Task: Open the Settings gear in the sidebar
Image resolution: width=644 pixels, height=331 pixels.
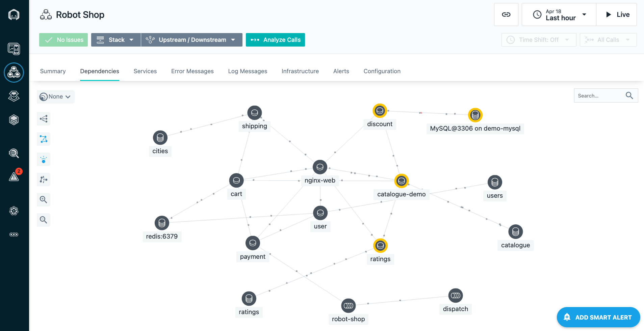Action: tap(14, 211)
